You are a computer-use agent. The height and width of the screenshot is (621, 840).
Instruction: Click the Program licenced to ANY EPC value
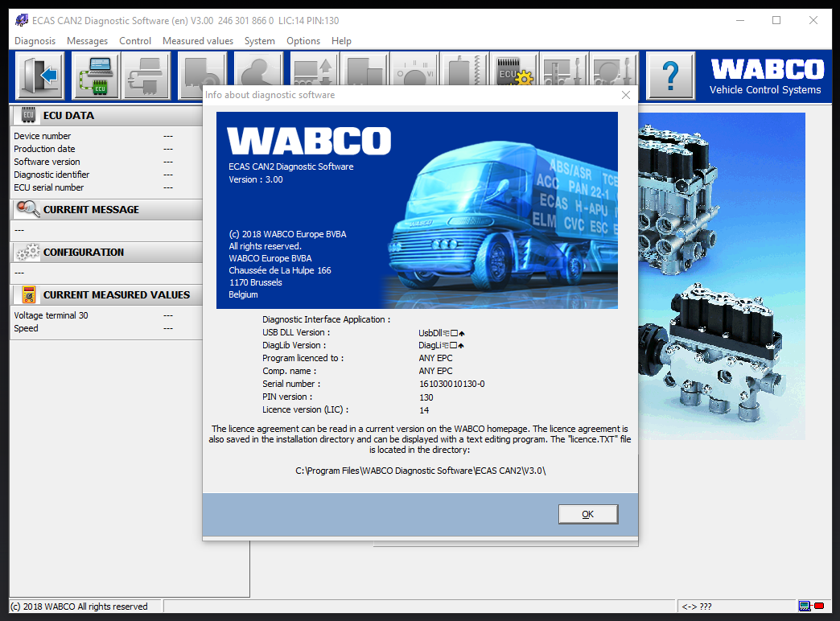435,358
